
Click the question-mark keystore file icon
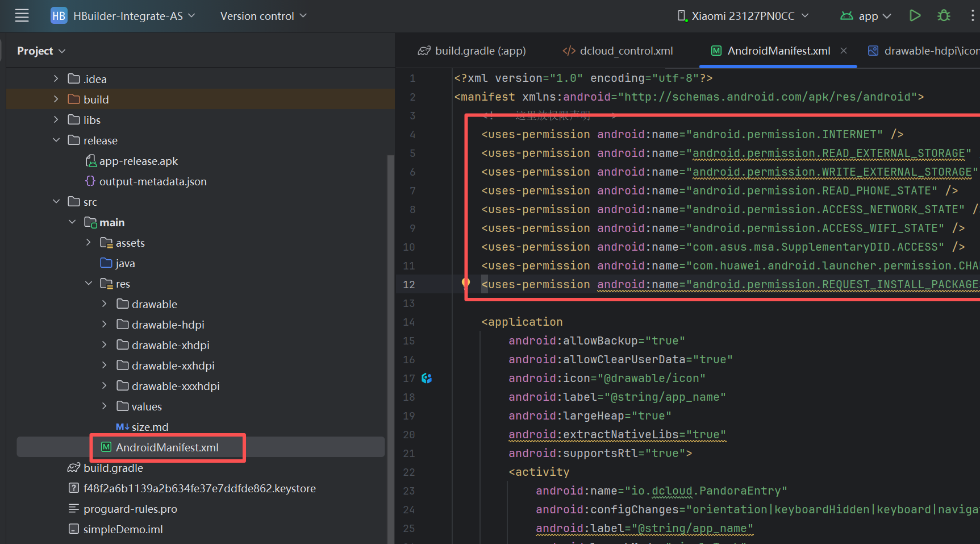[x=74, y=488]
